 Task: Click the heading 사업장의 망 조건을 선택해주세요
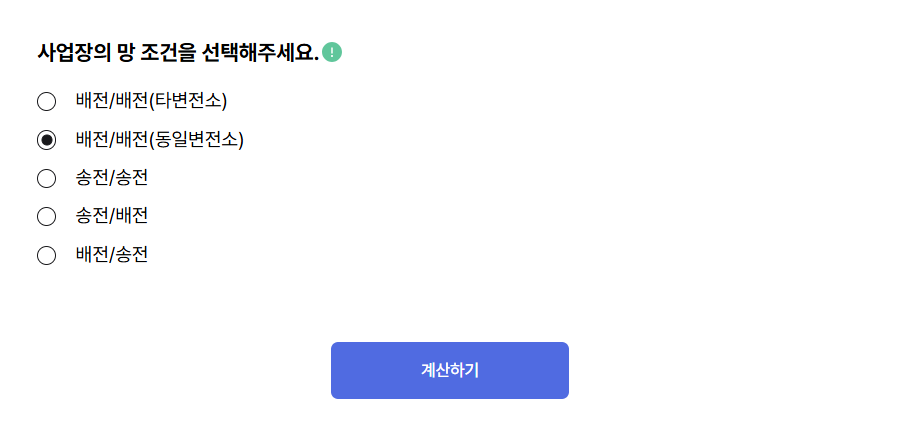click(177, 52)
